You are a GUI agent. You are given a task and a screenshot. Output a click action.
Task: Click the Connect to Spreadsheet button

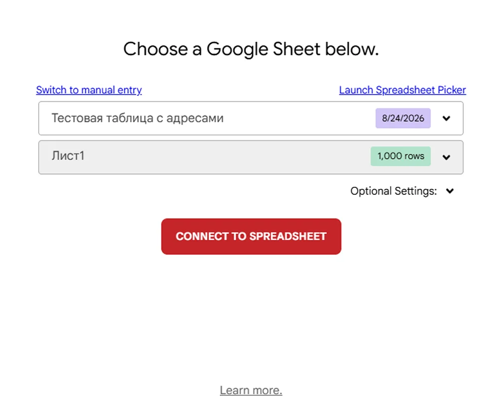click(x=251, y=236)
